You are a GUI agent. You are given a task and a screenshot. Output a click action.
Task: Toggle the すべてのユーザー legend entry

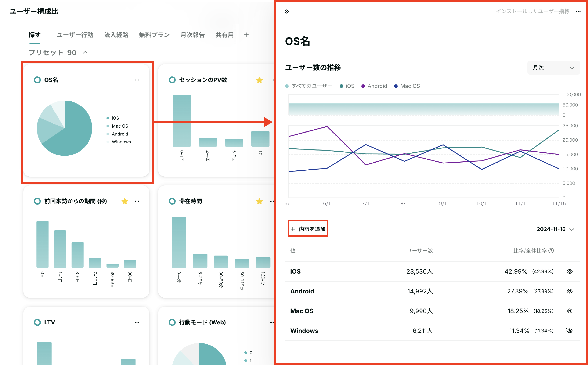pyautogui.click(x=309, y=86)
